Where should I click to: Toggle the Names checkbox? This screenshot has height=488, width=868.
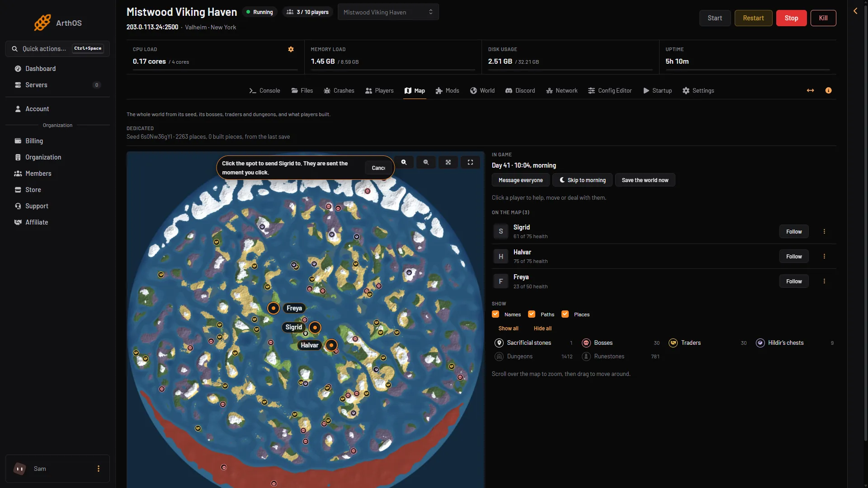click(x=495, y=314)
